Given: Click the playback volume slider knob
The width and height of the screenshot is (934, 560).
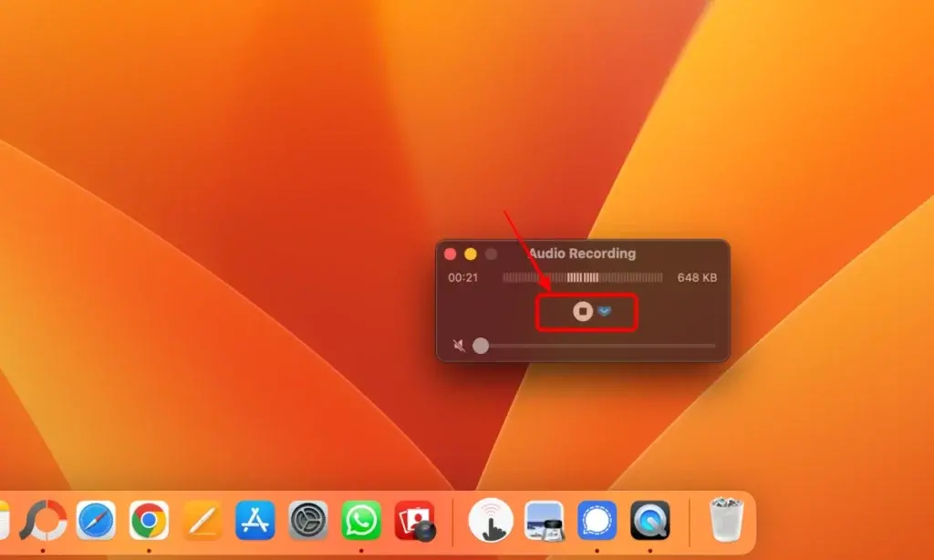Looking at the screenshot, I should 481,346.
